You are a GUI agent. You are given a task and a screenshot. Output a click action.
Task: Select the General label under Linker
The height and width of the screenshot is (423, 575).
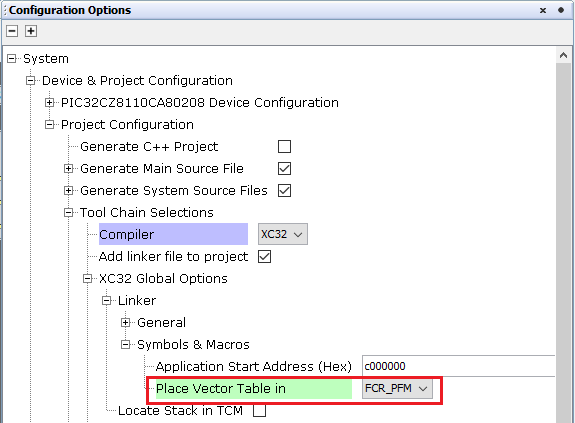[161, 323]
